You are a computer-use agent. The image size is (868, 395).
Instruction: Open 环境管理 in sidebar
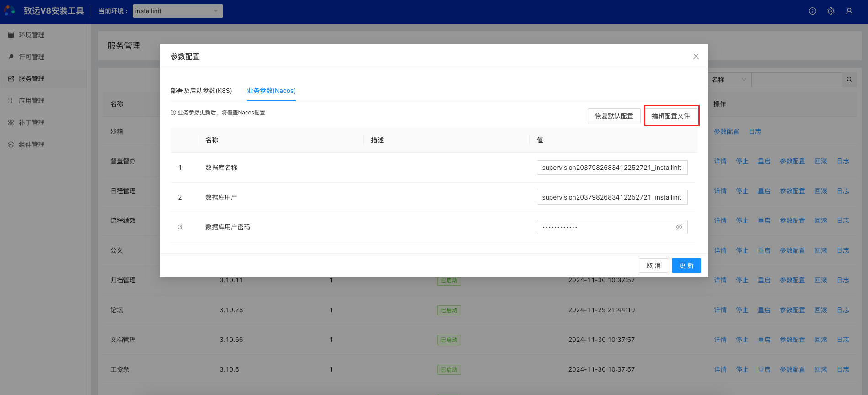(x=32, y=35)
